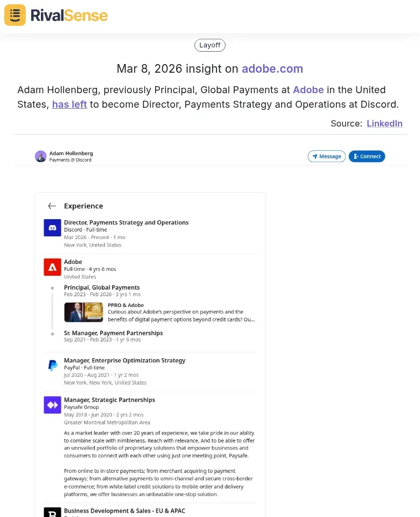Select the Layoff tag pill

click(x=209, y=45)
